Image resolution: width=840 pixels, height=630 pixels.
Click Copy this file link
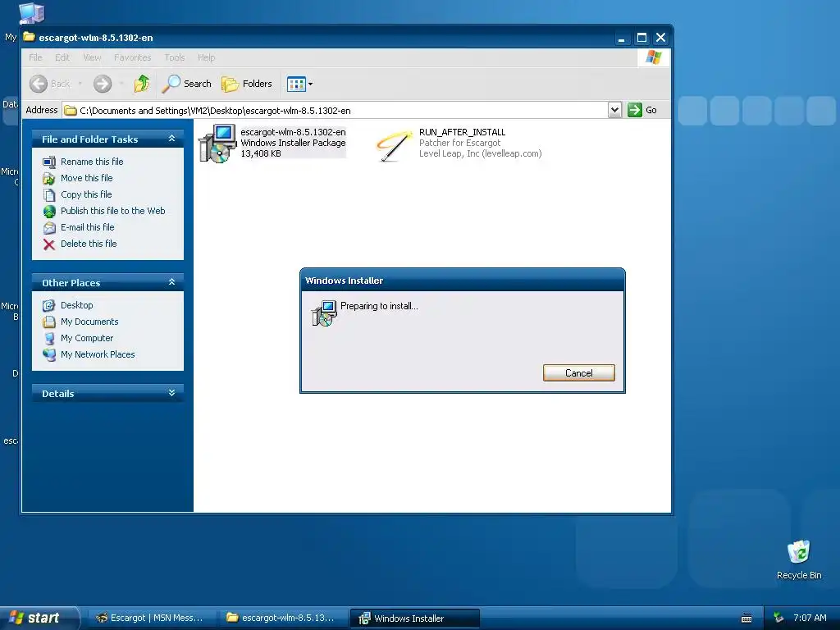[x=85, y=194]
